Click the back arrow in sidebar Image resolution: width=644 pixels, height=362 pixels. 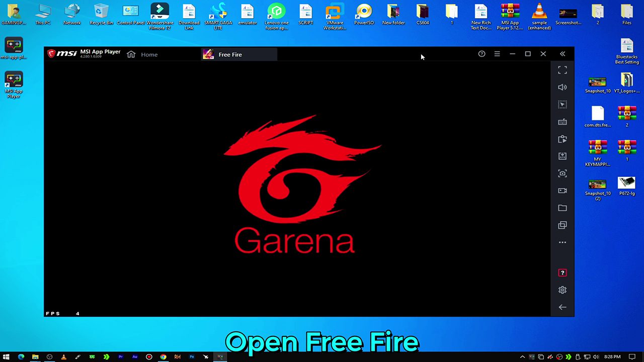click(x=562, y=307)
